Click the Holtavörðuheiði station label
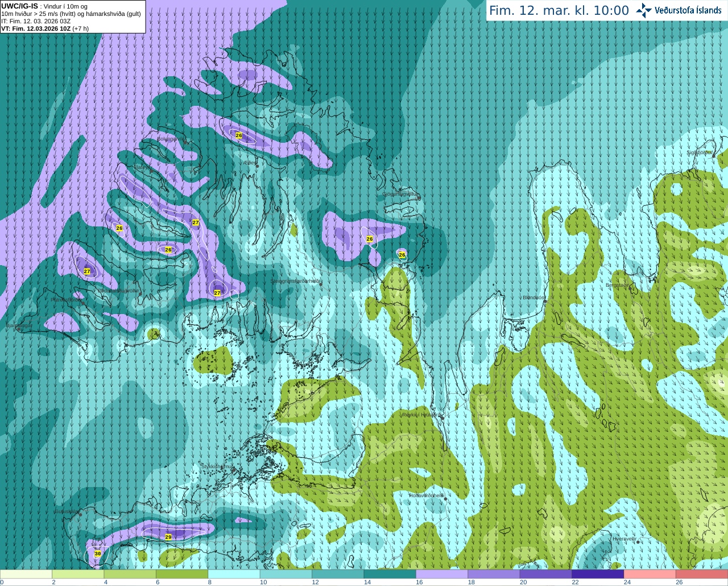The image size is (728, 586). pyautogui.click(x=426, y=496)
